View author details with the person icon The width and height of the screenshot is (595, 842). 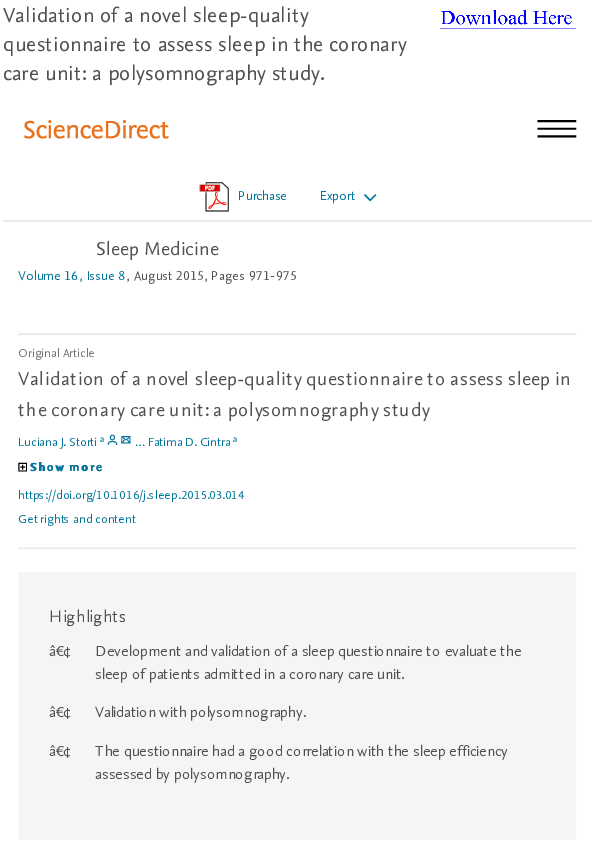(x=112, y=440)
